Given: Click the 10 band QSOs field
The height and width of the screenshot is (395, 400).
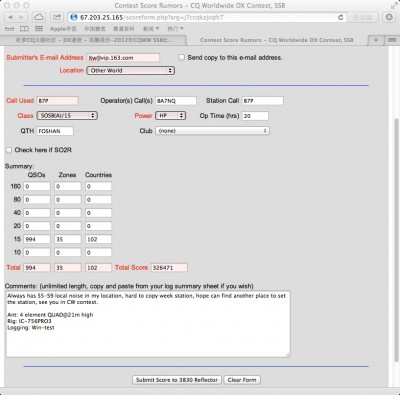Looking at the screenshot, I should click(37, 252).
